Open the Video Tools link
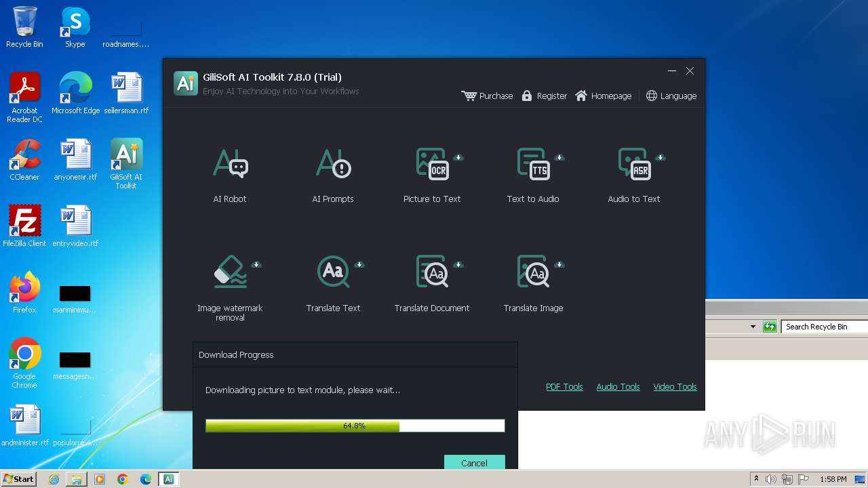The image size is (868, 488). (675, 386)
